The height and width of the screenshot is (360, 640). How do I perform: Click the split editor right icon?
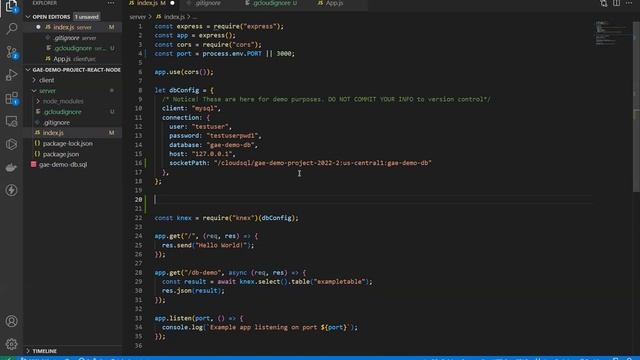(x=616, y=3)
